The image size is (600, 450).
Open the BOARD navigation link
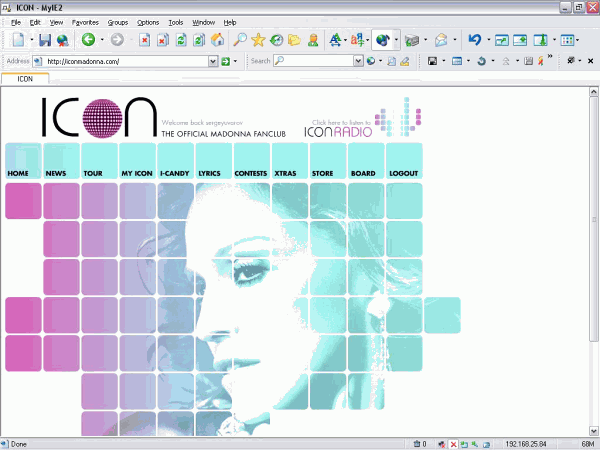click(366, 161)
